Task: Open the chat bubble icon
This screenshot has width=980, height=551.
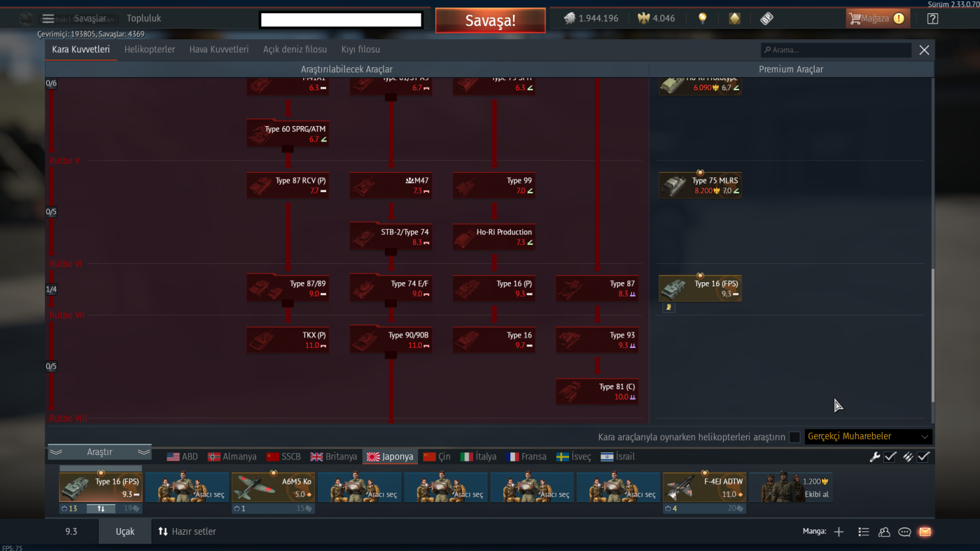Action: (x=904, y=532)
